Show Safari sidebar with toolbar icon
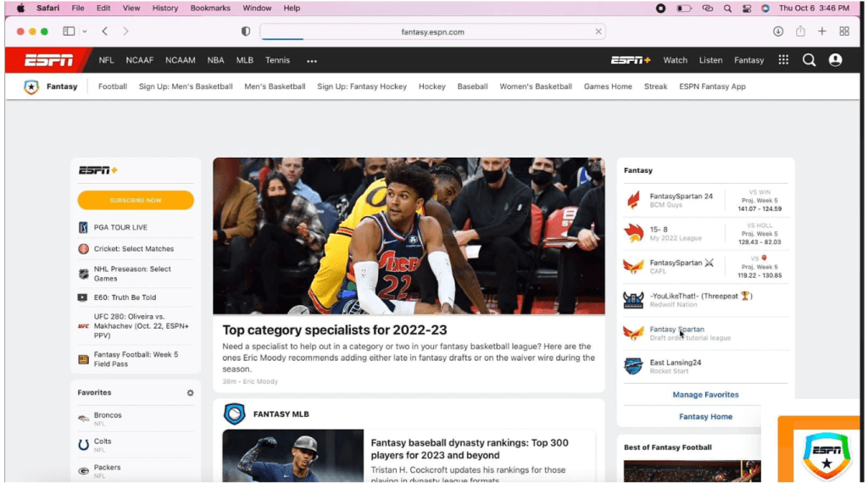The width and height of the screenshot is (868, 488). tap(69, 31)
